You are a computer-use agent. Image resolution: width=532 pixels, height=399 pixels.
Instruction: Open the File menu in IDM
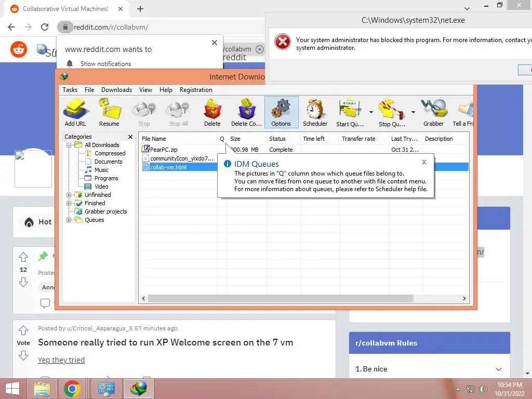click(x=89, y=90)
